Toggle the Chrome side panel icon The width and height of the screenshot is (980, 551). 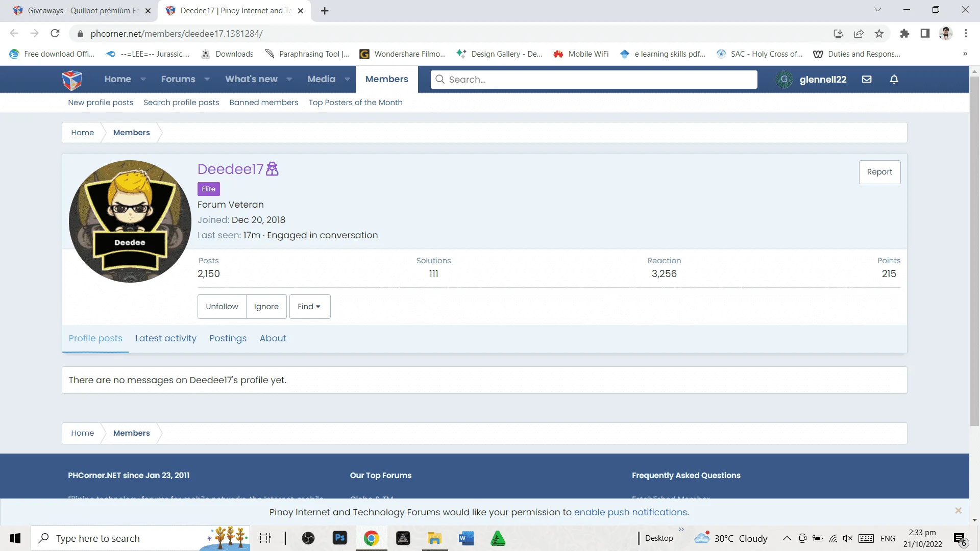pos(925,34)
